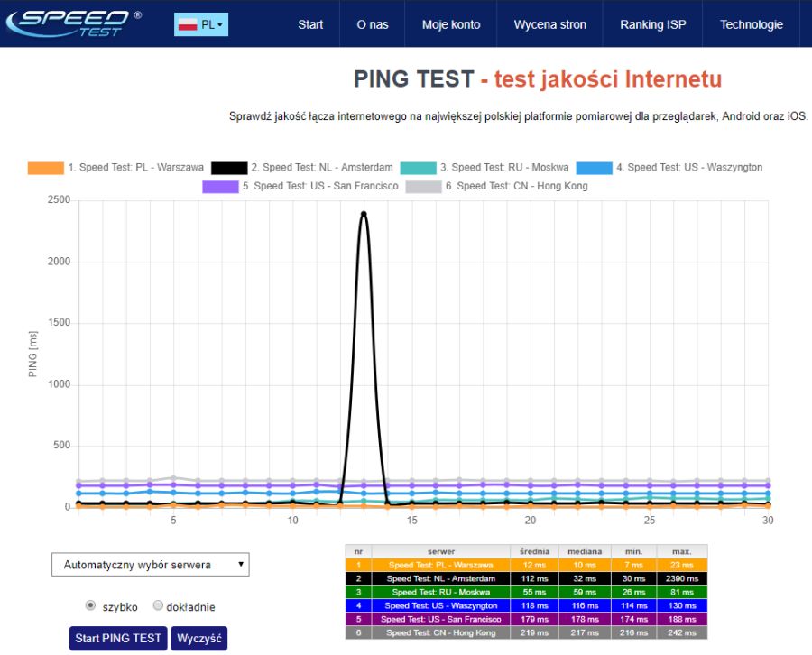The height and width of the screenshot is (655, 812).
Task: Click the 2390 ms peak on chart
Action: [364, 214]
